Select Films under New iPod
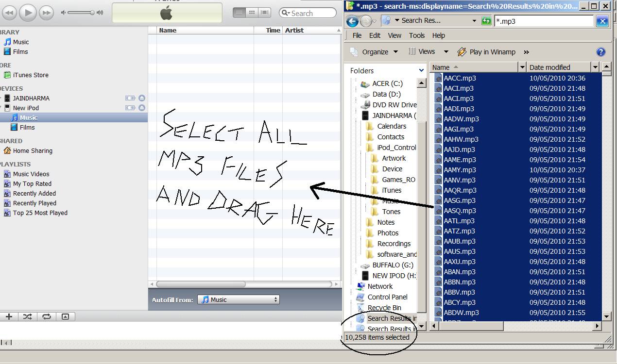The height and width of the screenshot is (364, 617). (x=23, y=127)
